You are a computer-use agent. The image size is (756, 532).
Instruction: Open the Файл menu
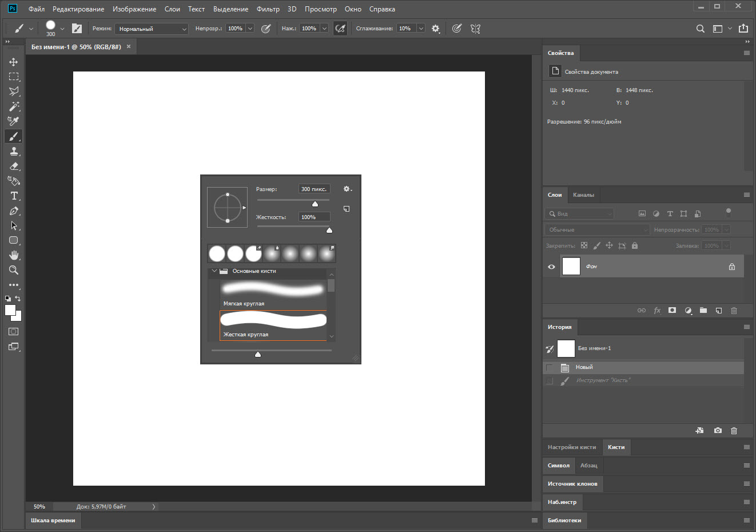[x=37, y=9]
